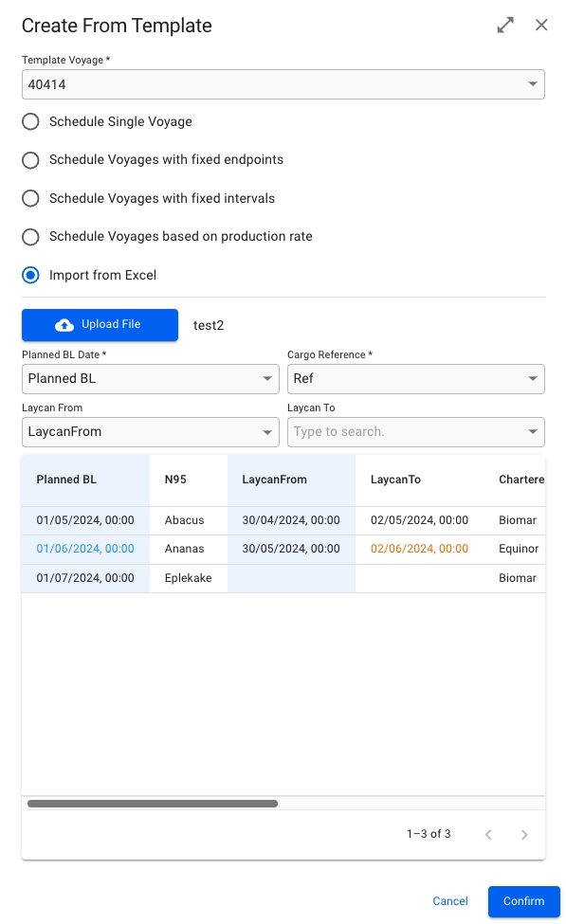The height and width of the screenshot is (924, 566).
Task: Confirm the template creation
Action: click(x=523, y=901)
